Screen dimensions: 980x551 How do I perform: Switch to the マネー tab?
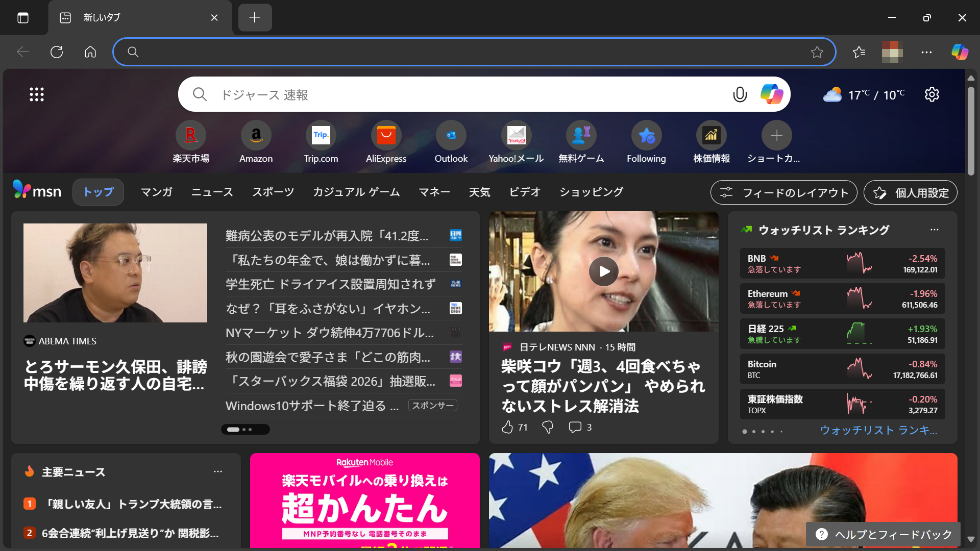click(434, 192)
